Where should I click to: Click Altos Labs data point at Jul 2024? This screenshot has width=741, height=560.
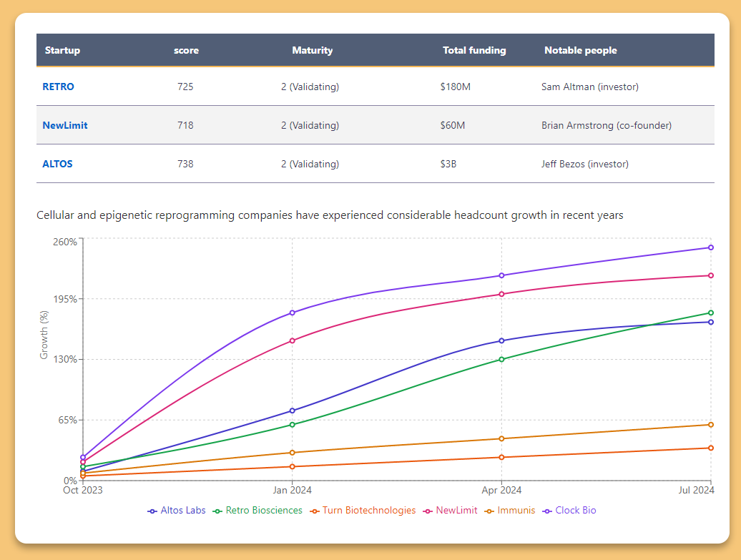coord(711,323)
